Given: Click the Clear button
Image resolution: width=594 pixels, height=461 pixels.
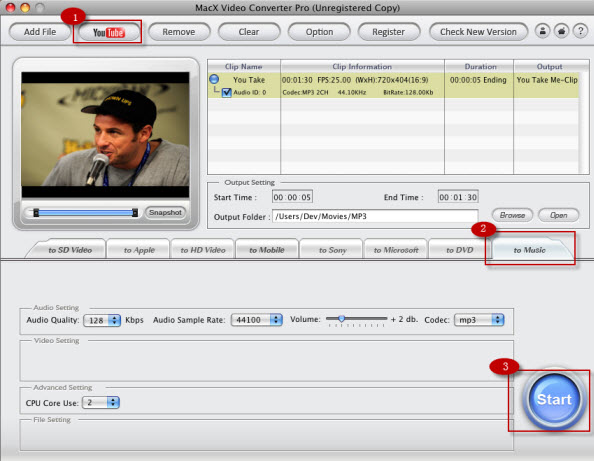Looking at the screenshot, I should click(x=249, y=32).
